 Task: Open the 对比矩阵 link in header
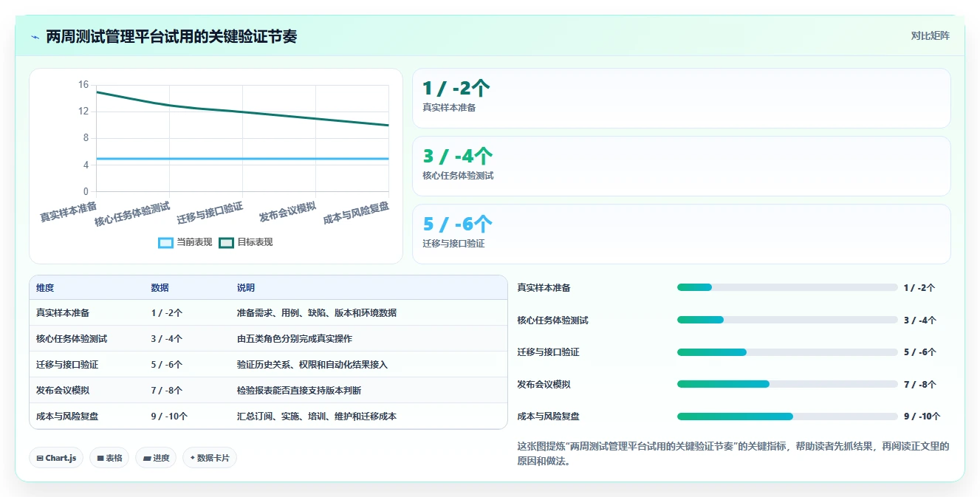point(930,35)
